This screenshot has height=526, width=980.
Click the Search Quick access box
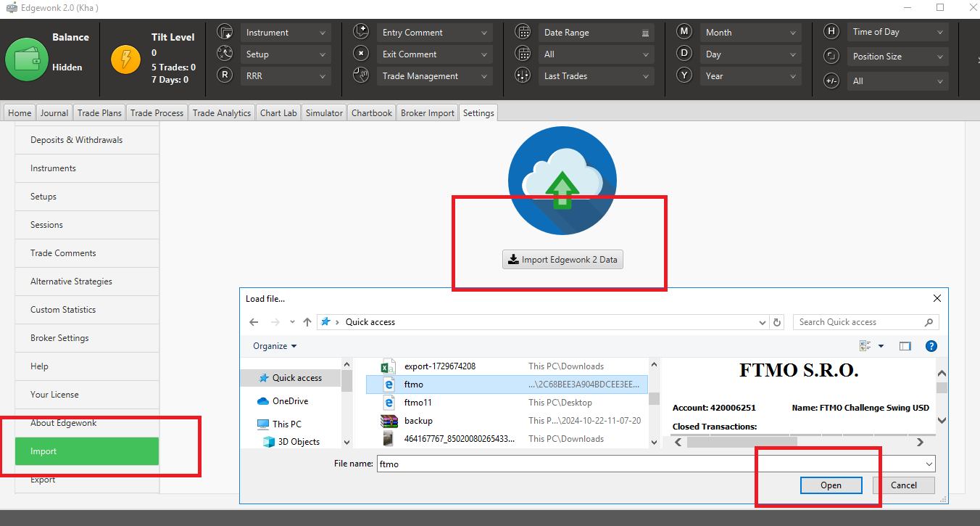click(x=866, y=322)
